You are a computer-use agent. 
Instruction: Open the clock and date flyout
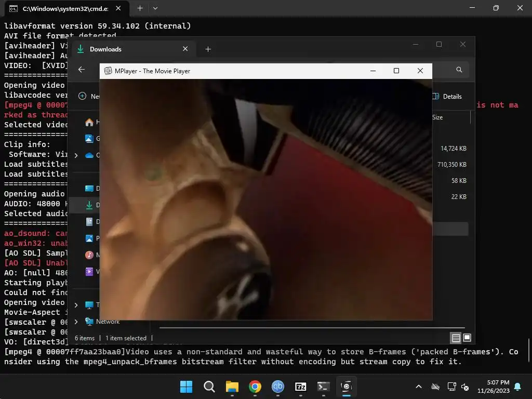tap(494, 387)
